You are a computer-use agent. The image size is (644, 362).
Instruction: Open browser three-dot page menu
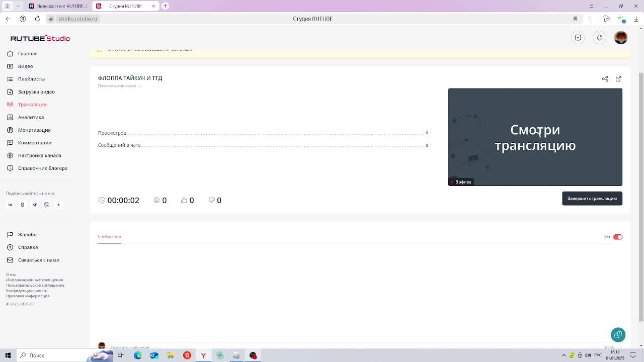[590, 19]
